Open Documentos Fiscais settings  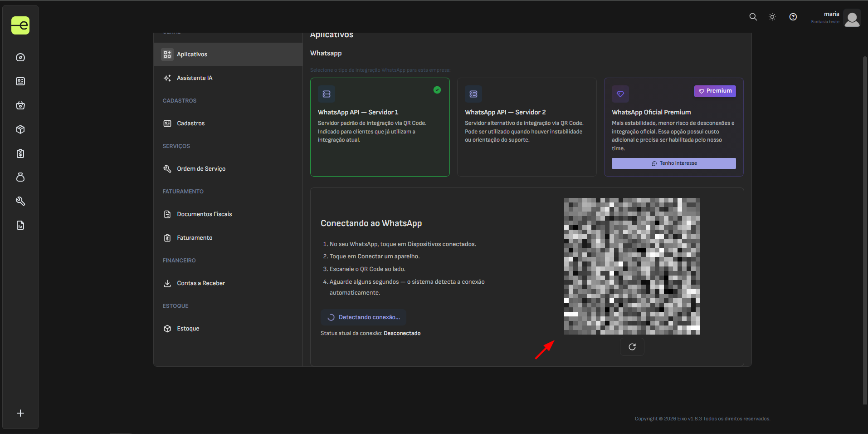click(228, 214)
